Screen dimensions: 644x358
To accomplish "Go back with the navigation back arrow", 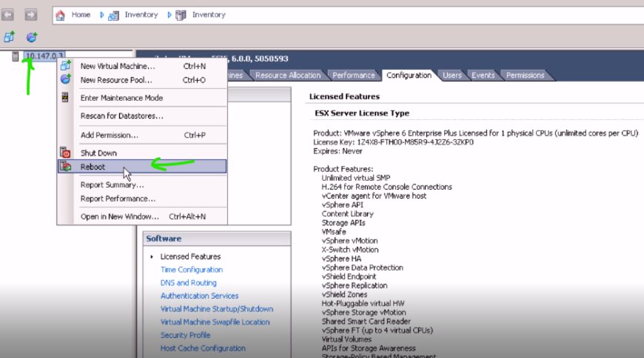I will [8, 15].
